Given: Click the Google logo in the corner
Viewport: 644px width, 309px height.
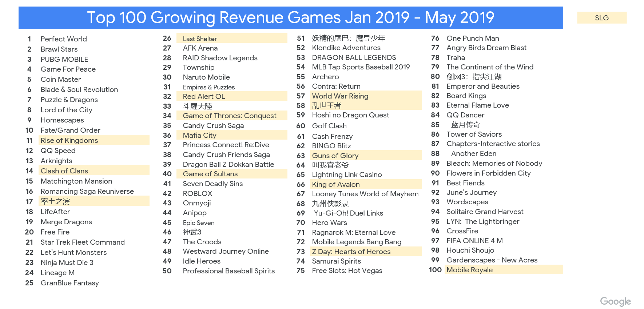Looking at the screenshot, I should (x=615, y=301).
